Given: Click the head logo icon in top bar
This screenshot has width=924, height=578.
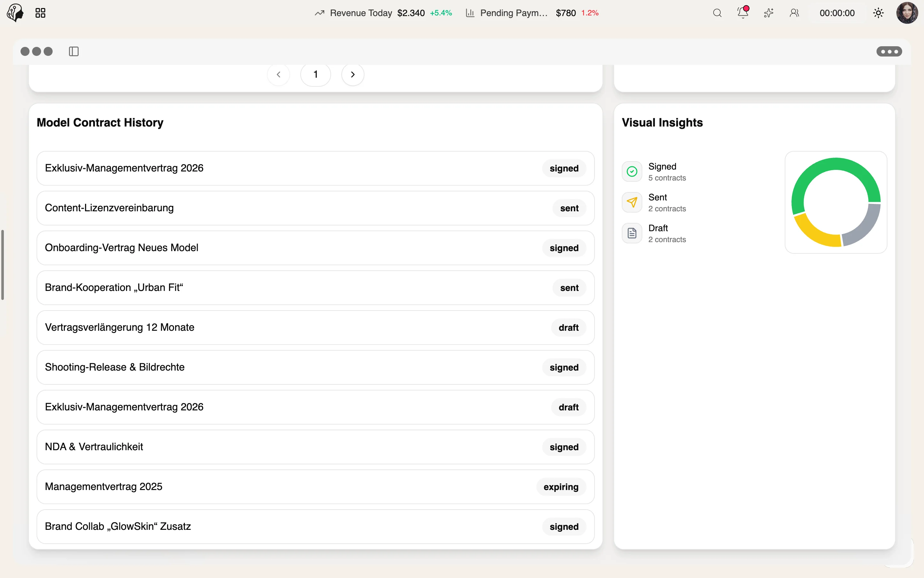Looking at the screenshot, I should 15,13.
